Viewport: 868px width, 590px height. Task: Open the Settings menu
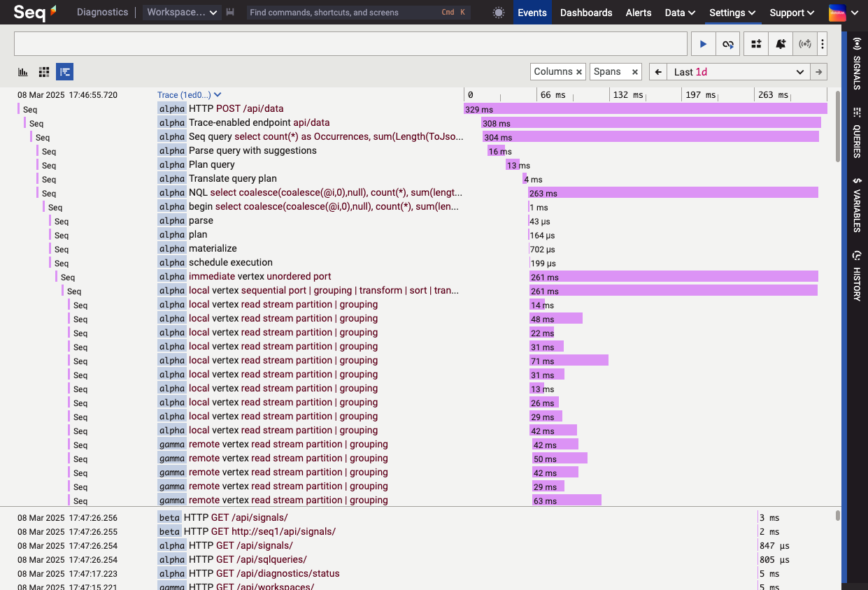732,13
